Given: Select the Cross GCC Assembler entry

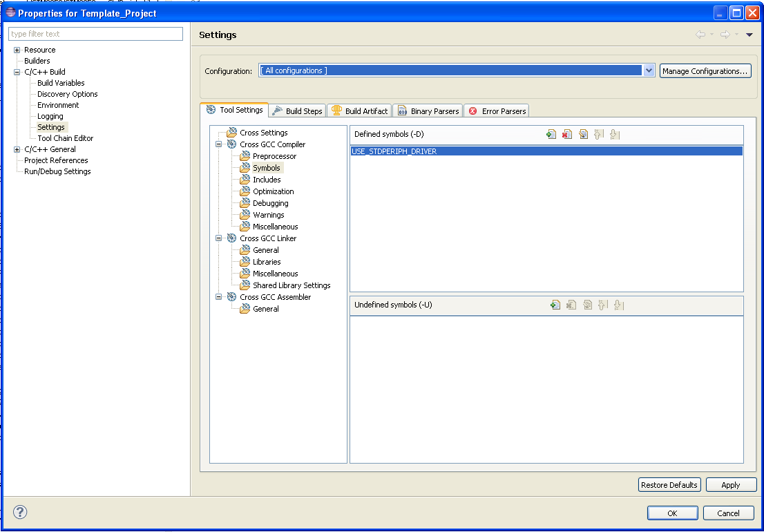Looking at the screenshot, I should click(276, 296).
